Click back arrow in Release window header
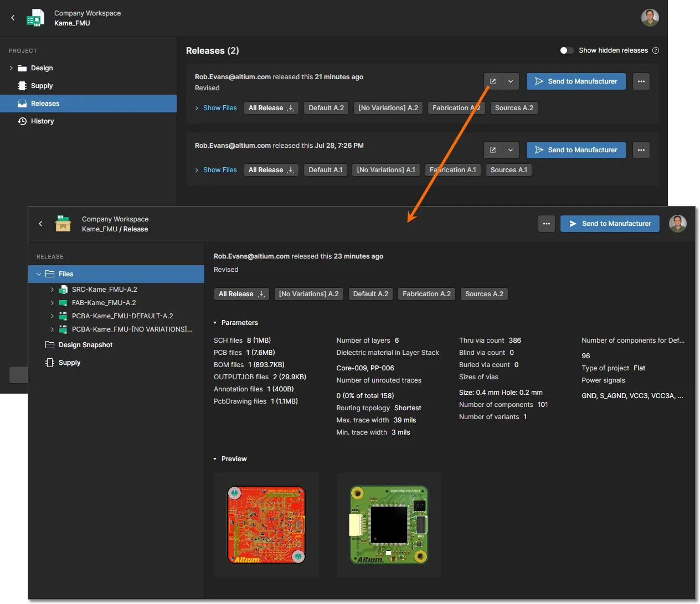Image resolution: width=700 pixels, height=604 pixels. click(40, 224)
